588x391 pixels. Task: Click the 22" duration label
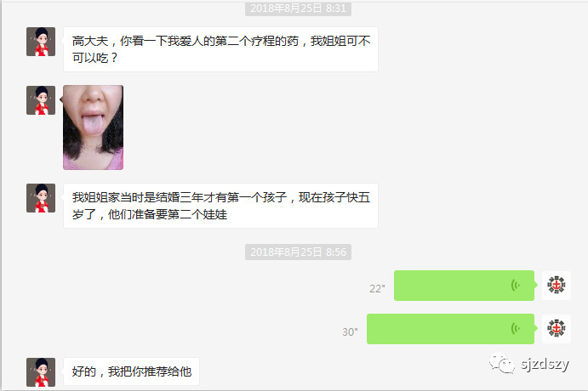[x=377, y=289]
